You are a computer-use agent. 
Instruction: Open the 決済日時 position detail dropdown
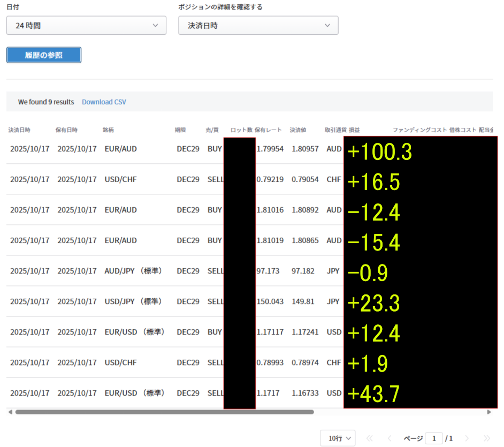(258, 25)
